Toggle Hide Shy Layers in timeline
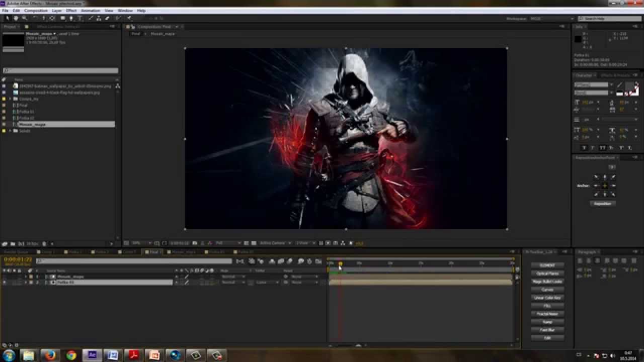 coord(272,261)
